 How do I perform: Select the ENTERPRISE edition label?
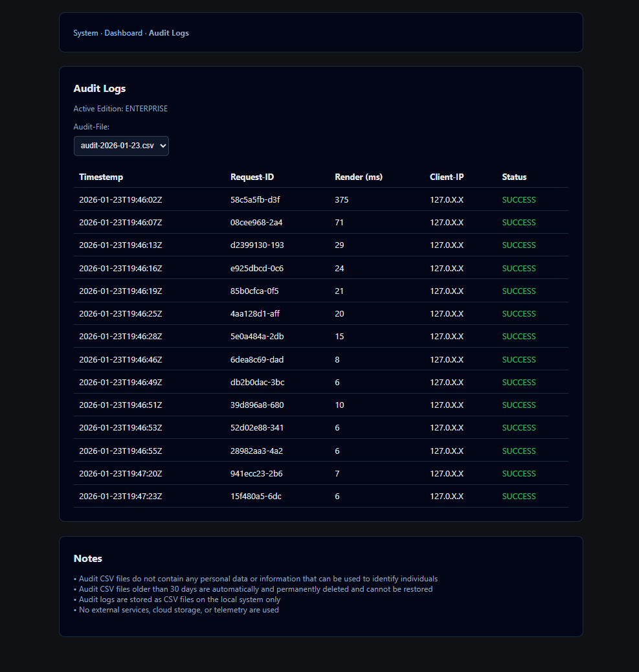(x=146, y=108)
